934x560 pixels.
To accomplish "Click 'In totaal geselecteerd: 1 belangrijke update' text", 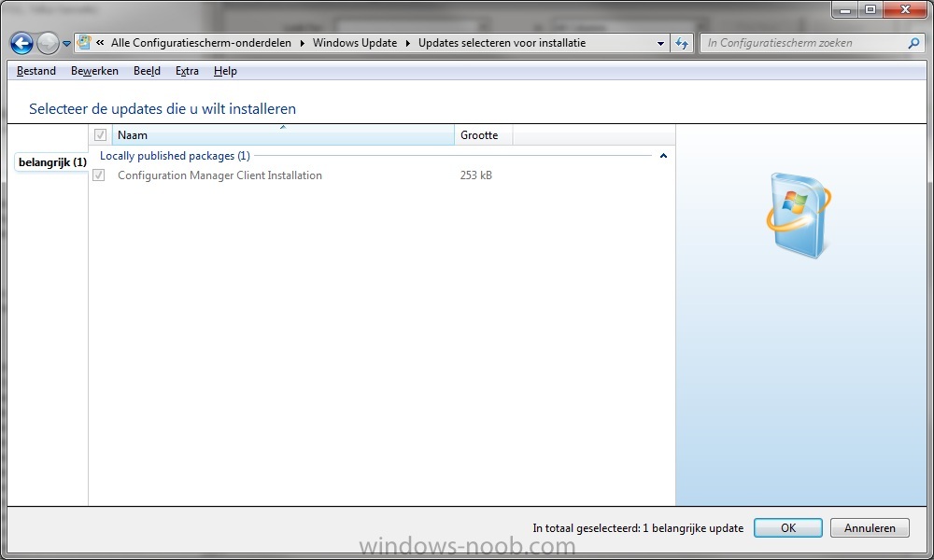I will pos(638,528).
